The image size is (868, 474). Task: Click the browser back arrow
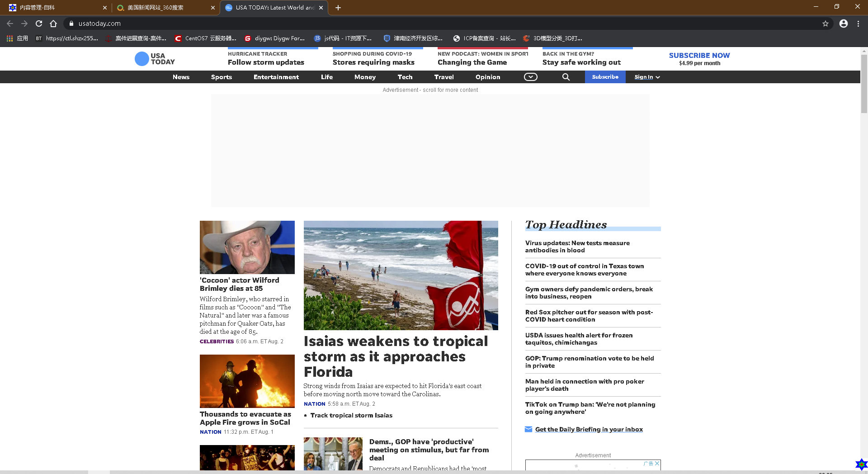(x=10, y=24)
